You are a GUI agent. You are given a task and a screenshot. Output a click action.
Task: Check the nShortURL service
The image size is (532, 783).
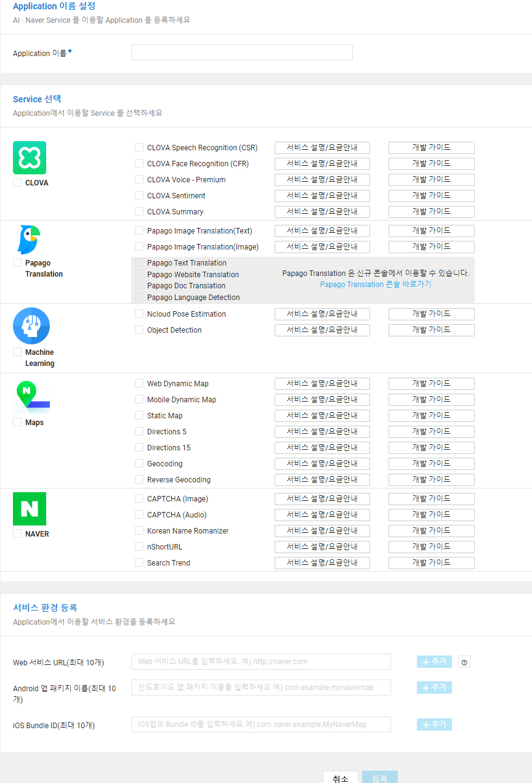pos(139,547)
